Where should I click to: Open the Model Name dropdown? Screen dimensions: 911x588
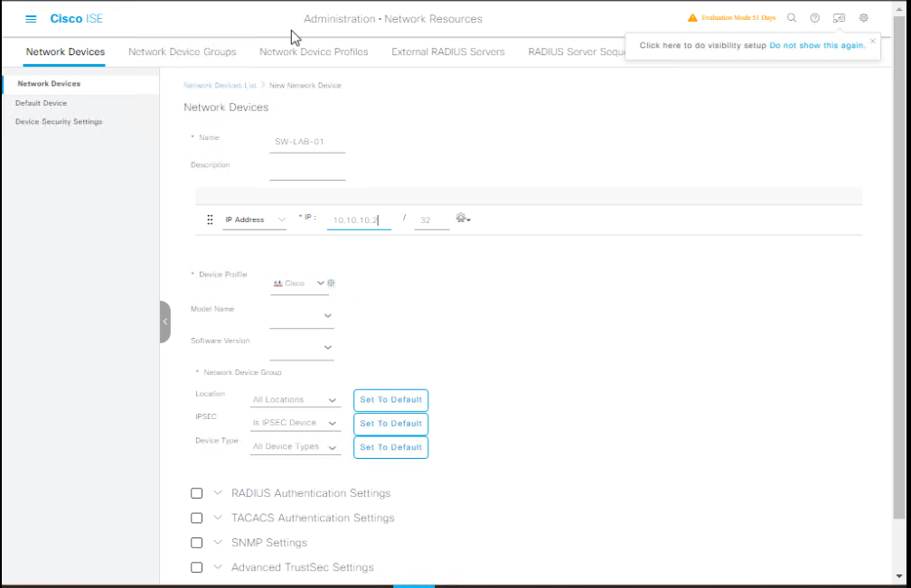click(302, 316)
